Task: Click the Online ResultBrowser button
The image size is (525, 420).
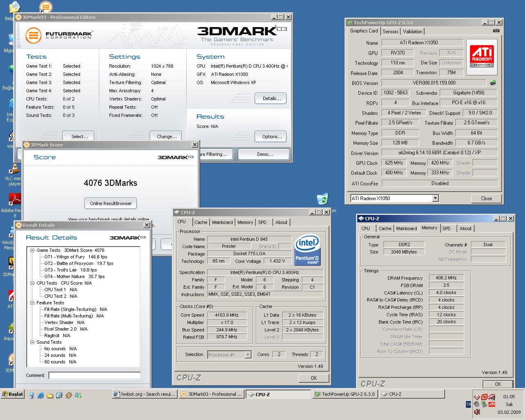Action: tap(111, 203)
